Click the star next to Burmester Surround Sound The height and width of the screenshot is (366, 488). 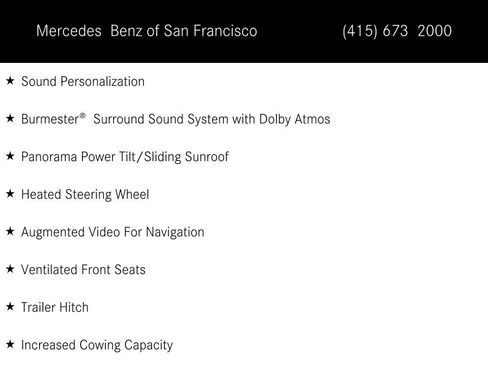click(10, 118)
